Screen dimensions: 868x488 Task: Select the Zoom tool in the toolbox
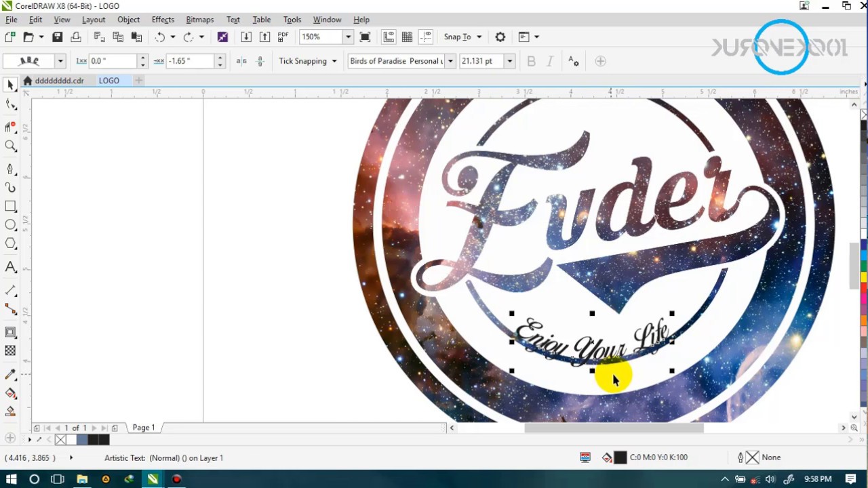pos(10,146)
